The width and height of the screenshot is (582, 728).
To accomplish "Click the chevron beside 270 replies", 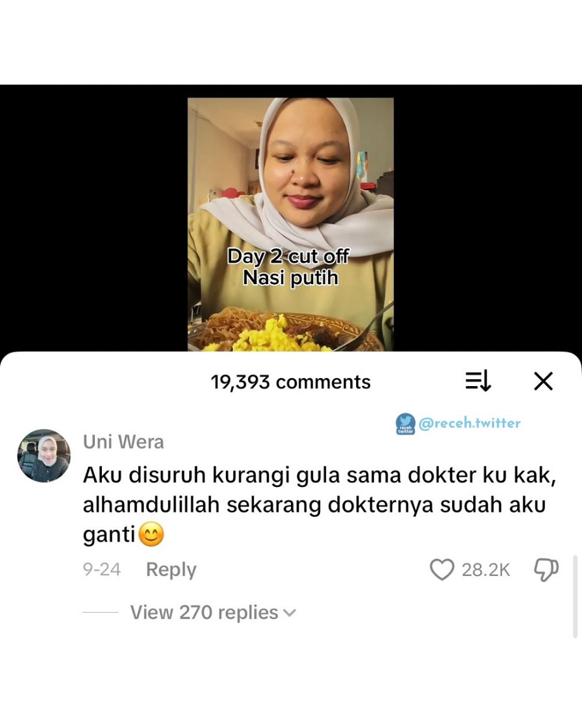I will (289, 613).
